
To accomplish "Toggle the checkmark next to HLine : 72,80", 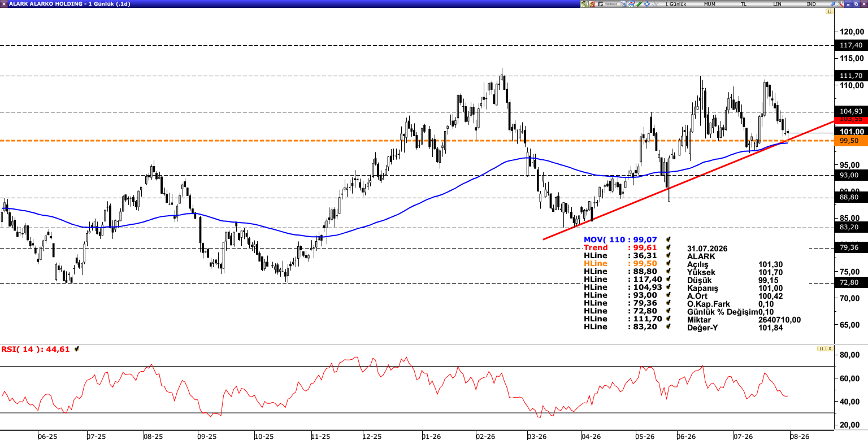I will point(669,311).
